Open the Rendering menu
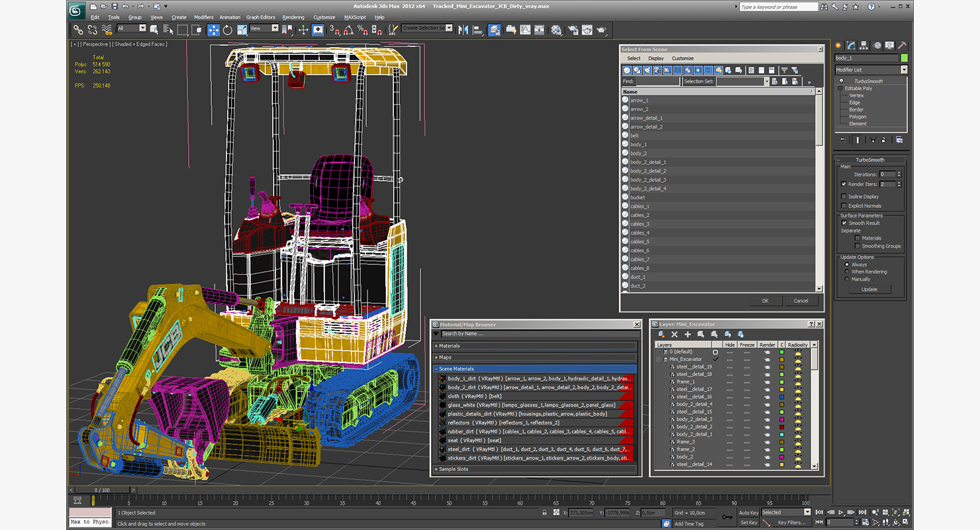Viewport: 980px width, 530px height. click(x=293, y=17)
